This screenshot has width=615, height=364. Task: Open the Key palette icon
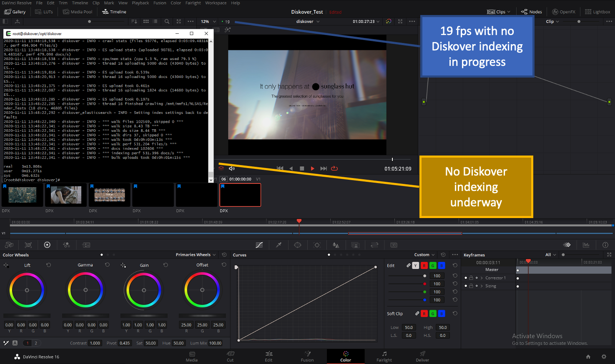[355, 245]
